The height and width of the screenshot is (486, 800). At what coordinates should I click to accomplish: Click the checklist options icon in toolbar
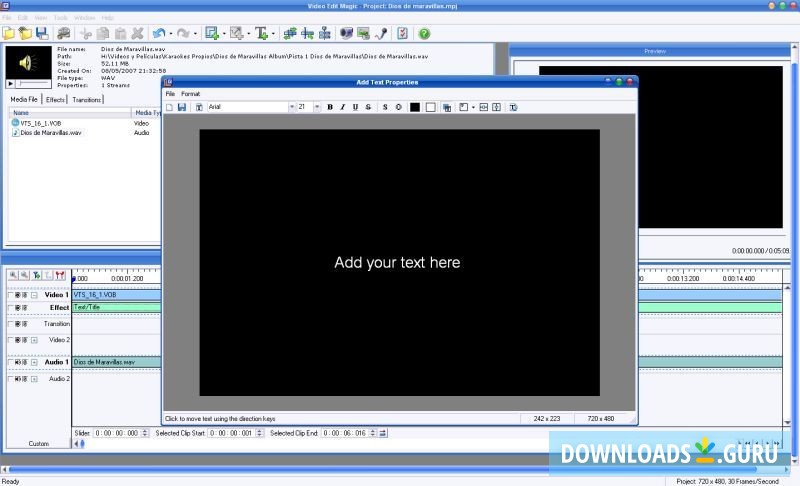click(x=403, y=34)
